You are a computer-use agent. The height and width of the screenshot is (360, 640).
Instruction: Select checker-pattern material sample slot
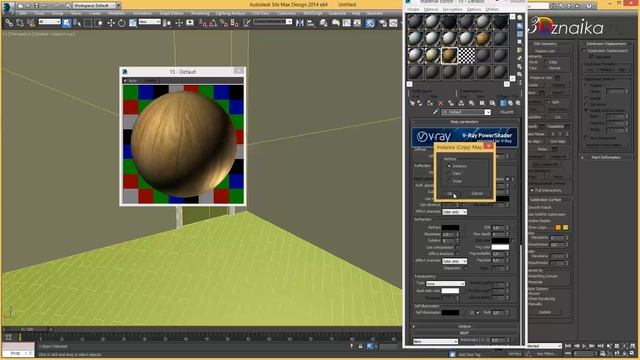tap(466, 56)
